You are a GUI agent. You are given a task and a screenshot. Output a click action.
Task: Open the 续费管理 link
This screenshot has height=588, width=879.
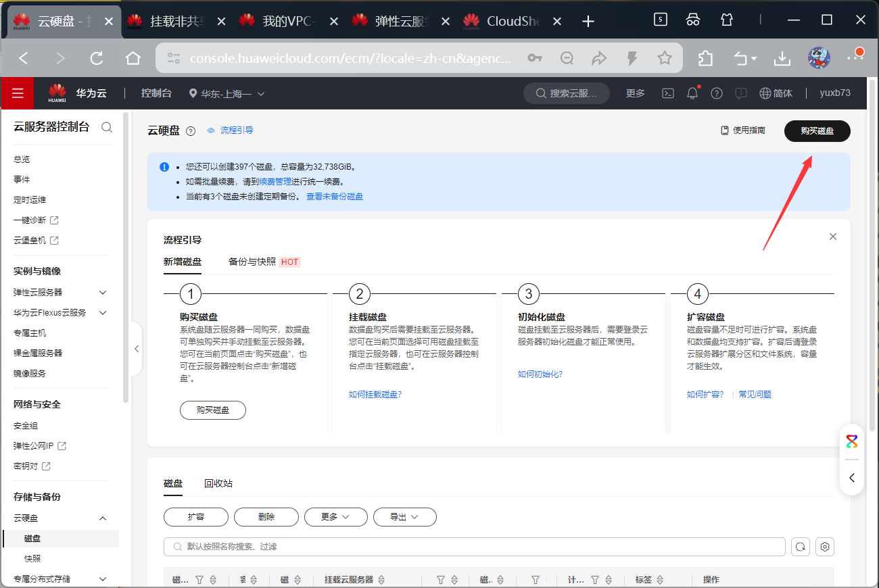[x=275, y=182]
